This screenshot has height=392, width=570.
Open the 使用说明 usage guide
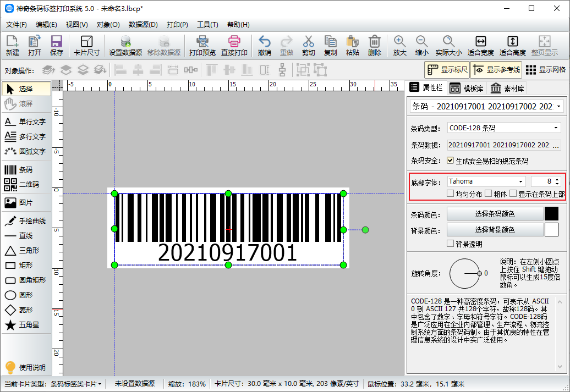pyautogui.click(x=26, y=367)
